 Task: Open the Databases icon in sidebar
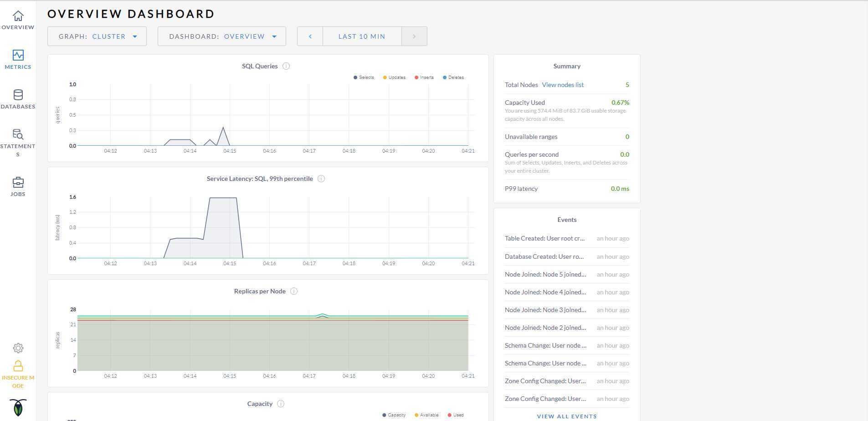pos(18,95)
